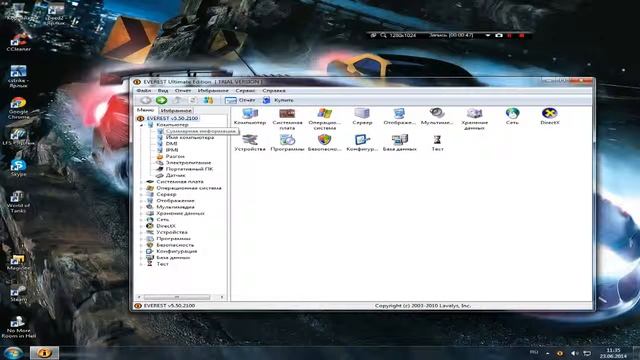Expand the Операционная система tree node
The image size is (640, 360).
click(142, 188)
